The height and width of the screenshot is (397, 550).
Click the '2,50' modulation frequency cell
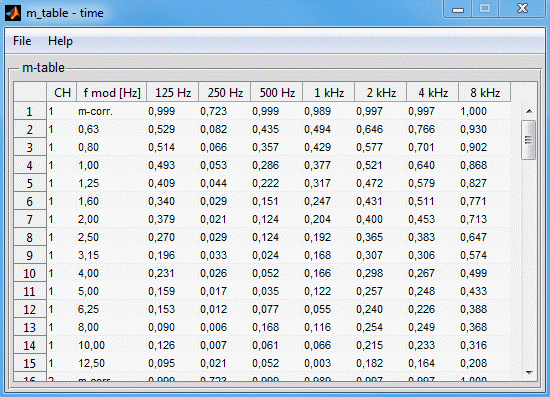tap(112, 237)
